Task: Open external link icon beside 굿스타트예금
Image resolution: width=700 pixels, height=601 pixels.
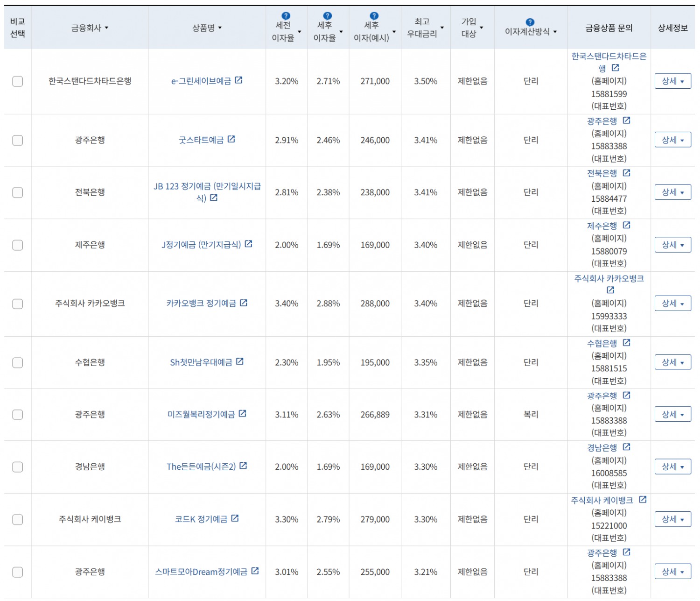Action: pos(231,139)
